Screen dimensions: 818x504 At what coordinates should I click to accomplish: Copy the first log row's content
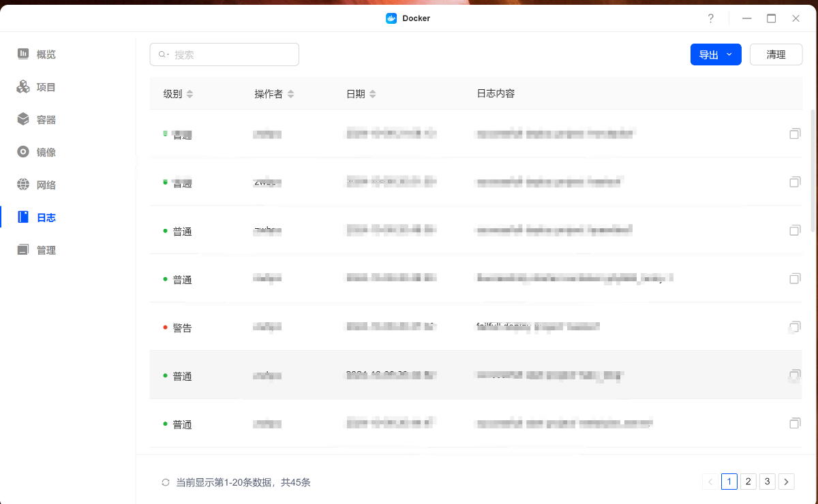click(794, 134)
